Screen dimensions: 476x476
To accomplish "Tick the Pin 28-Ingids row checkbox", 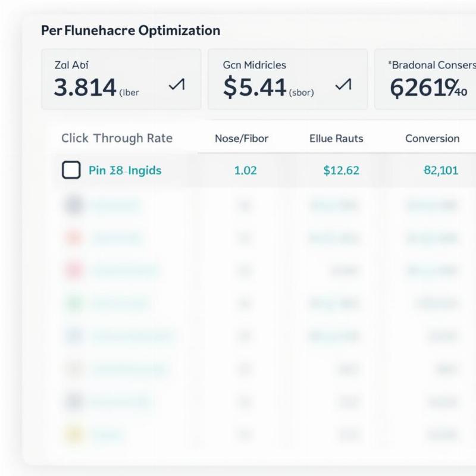I will click(x=71, y=171).
